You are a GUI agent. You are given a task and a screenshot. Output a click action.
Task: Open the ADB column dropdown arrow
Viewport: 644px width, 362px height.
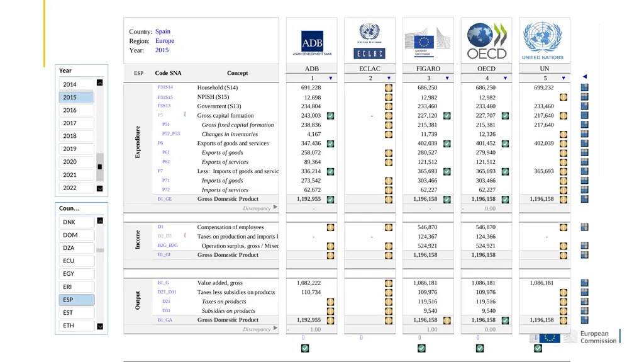pos(331,78)
